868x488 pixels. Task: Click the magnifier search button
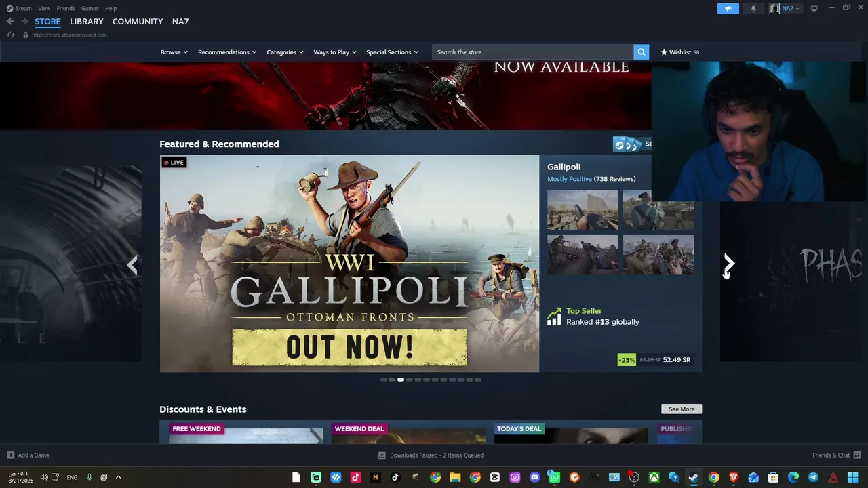641,52
